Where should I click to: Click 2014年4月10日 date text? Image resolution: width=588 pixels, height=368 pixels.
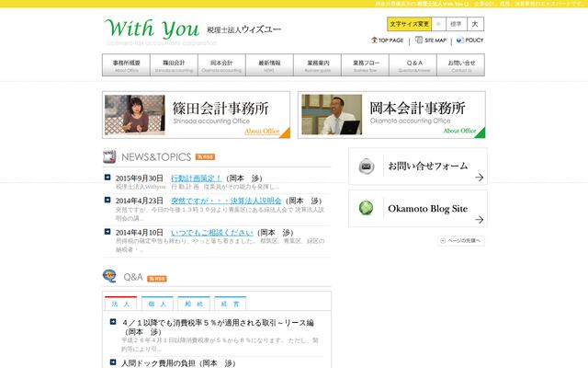pos(140,233)
